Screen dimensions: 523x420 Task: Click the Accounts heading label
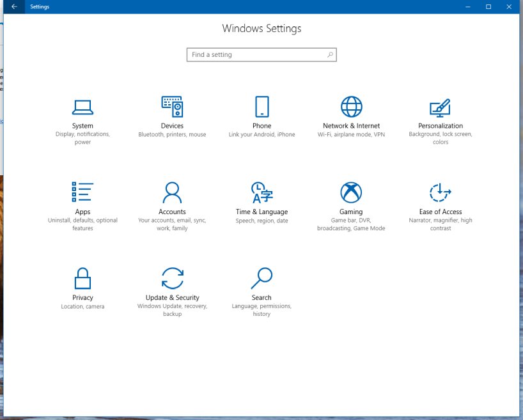pyautogui.click(x=172, y=212)
